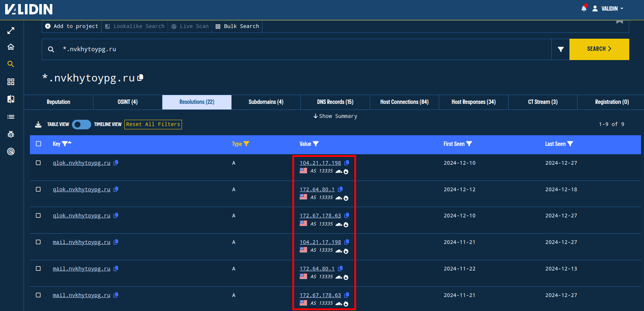The height and width of the screenshot is (311, 644).
Task: Toggle table view to timeline view
Action: click(x=82, y=125)
